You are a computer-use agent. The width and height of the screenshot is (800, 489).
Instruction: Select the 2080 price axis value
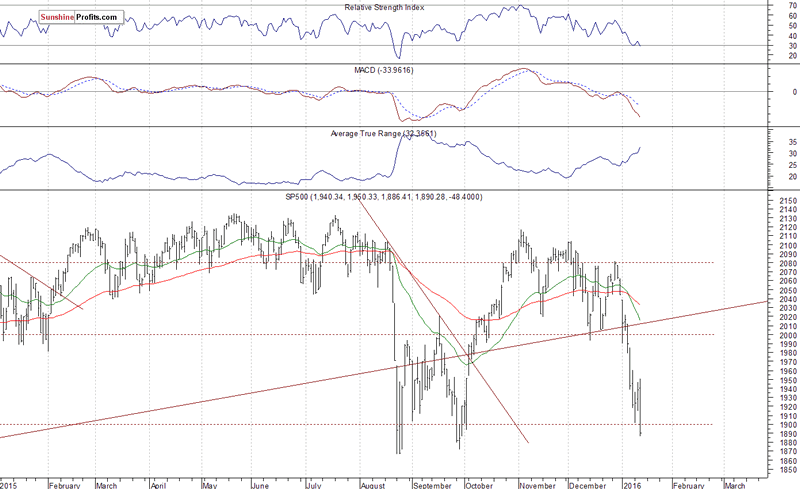click(788, 263)
